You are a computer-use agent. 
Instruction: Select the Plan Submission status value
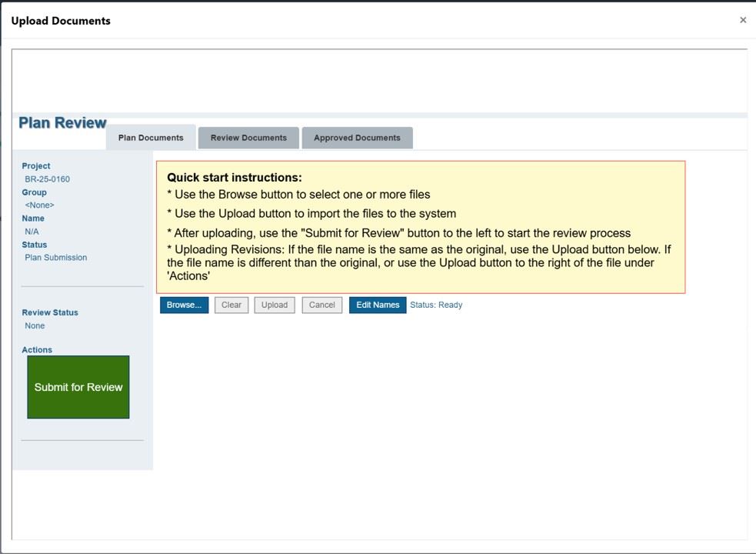click(x=55, y=258)
